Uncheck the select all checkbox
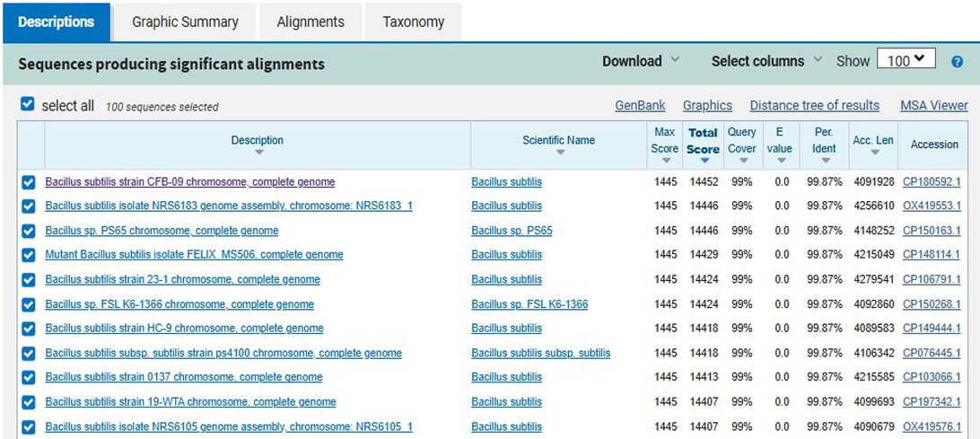Viewport: 980px width, 439px height. click(28, 105)
